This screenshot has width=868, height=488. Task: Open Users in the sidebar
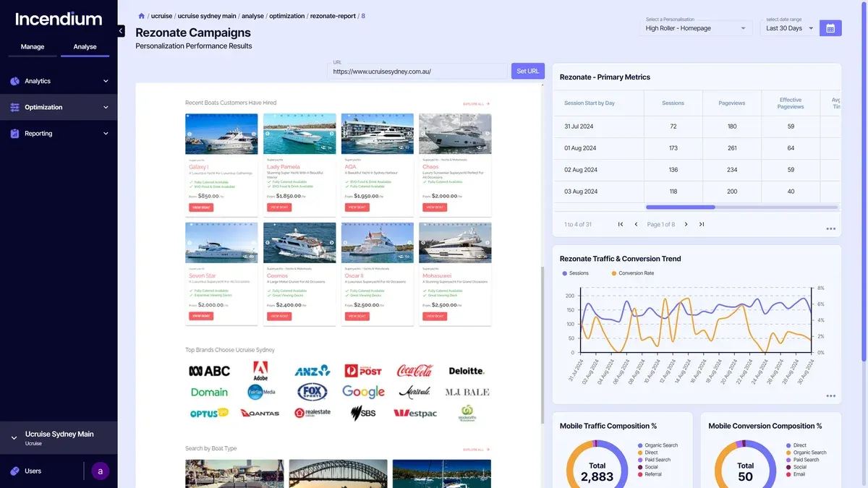click(x=33, y=471)
